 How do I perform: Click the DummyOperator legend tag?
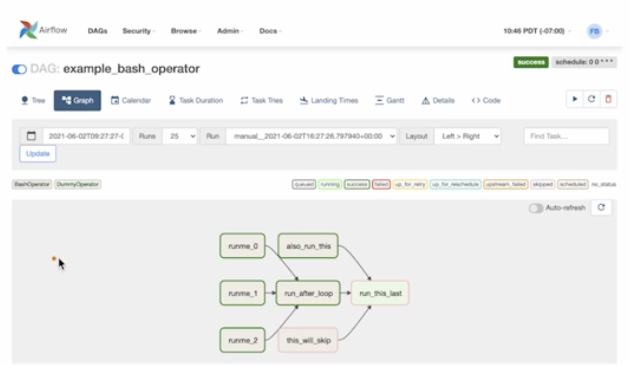pyautogui.click(x=78, y=184)
